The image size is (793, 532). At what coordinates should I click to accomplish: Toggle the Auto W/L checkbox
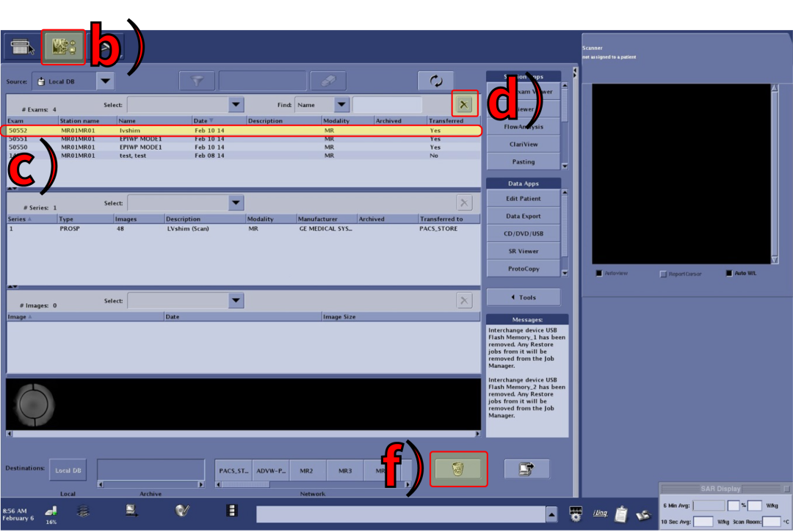pyautogui.click(x=729, y=273)
